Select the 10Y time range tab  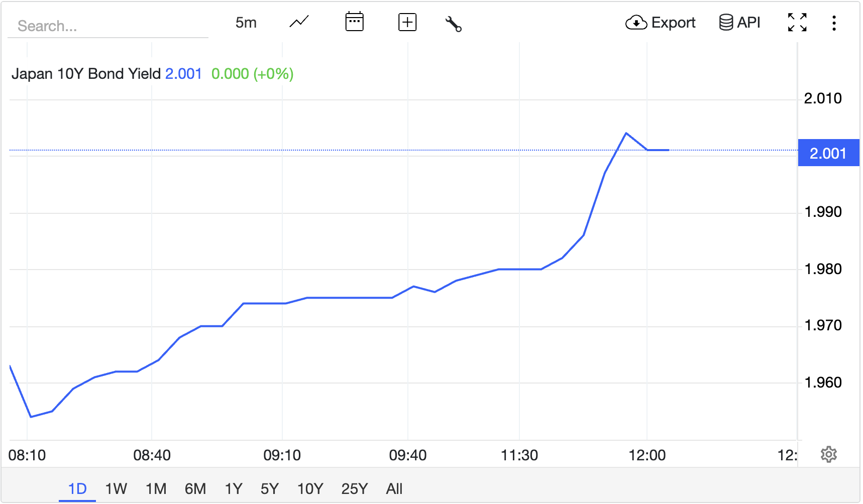coord(309,488)
